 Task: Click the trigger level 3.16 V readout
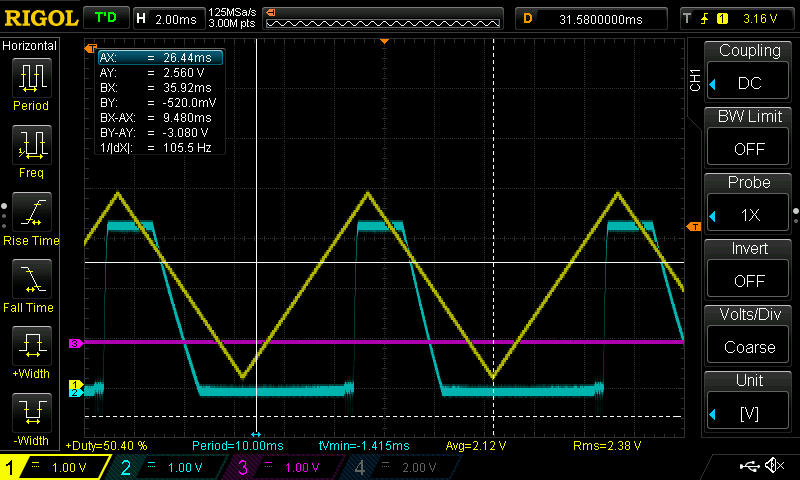(760, 19)
